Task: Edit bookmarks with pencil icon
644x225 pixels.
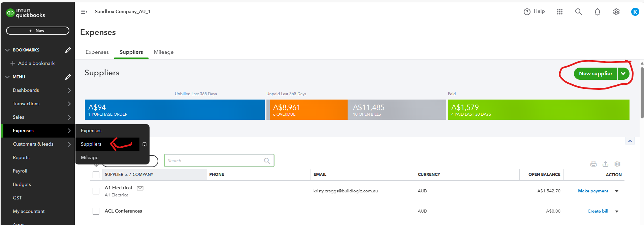Action: (68, 50)
